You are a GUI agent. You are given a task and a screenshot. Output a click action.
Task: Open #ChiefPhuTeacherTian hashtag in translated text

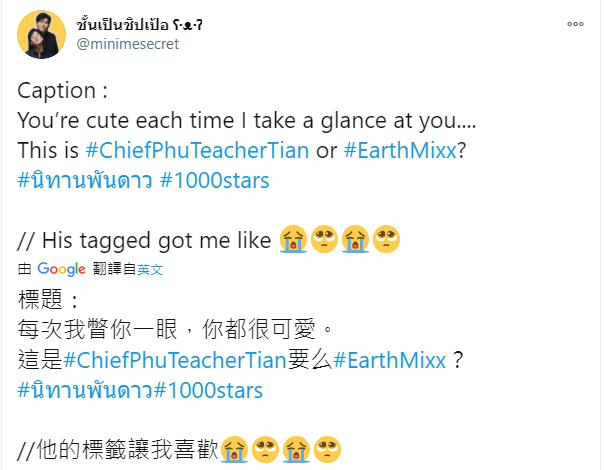(175, 360)
